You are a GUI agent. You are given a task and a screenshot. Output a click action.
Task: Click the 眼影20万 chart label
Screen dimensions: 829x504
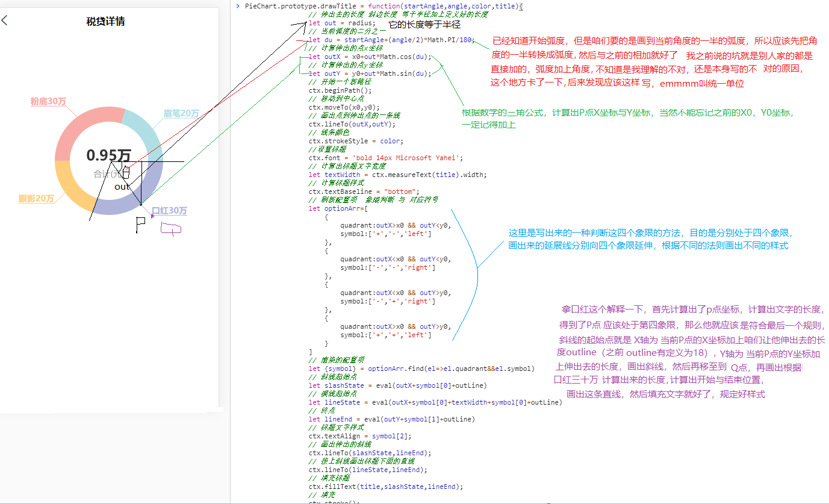click(x=36, y=198)
